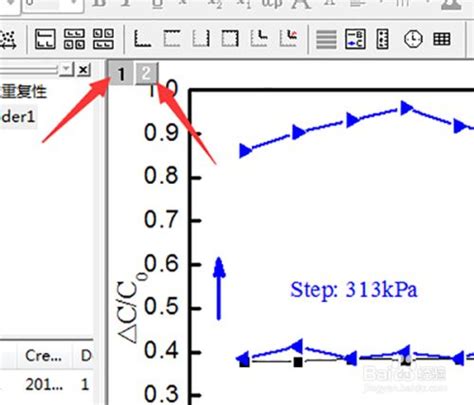This screenshot has width=474, height=405.
Task: Click the table grid toolbar icon
Action: tap(442, 39)
